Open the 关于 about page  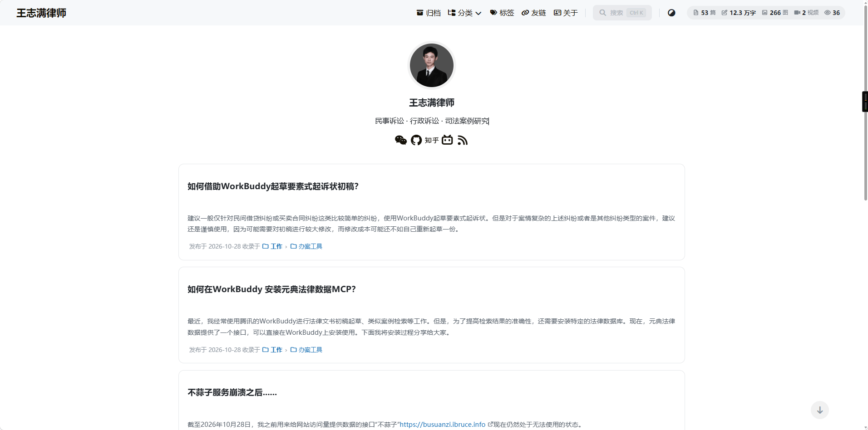coord(566,13)
